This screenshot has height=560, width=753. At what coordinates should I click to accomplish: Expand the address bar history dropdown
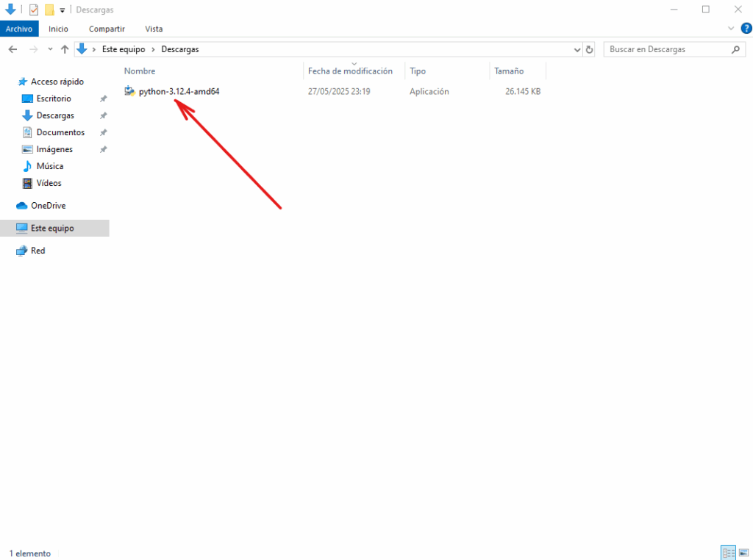[577, 49]
